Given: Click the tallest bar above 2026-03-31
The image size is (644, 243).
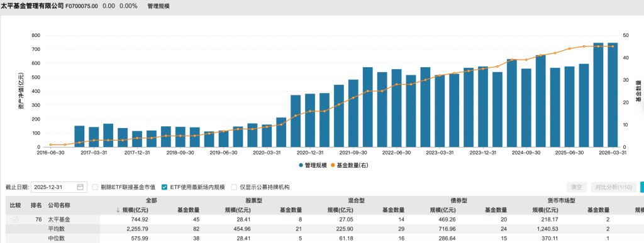Looking at the screenshot, I should pyautogui.click(x=613, y=95).
